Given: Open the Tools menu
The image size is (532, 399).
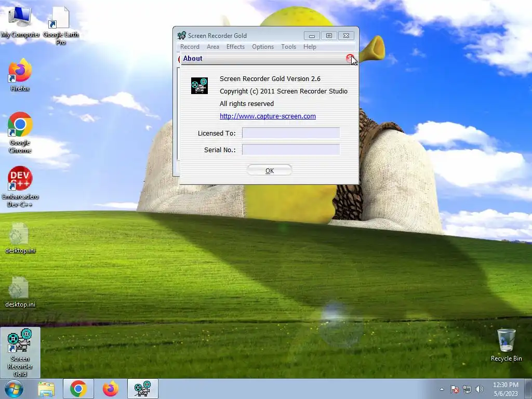Looking at the screenshot, I should pos(288,47).
